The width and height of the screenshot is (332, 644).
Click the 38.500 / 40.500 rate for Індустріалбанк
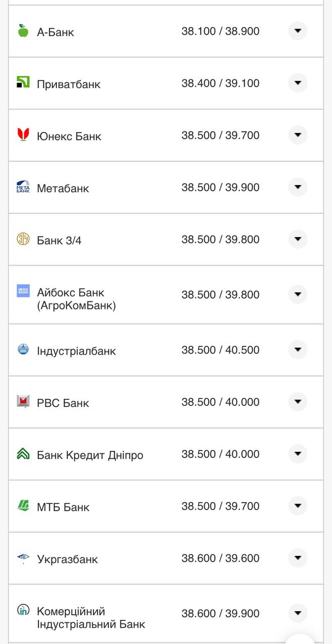click(x=220, y=350)
